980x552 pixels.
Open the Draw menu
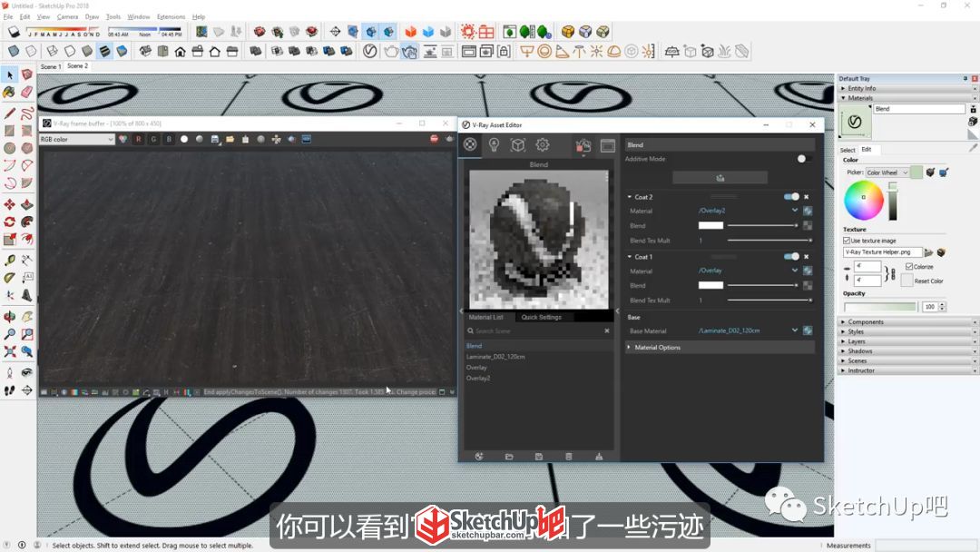92,17
